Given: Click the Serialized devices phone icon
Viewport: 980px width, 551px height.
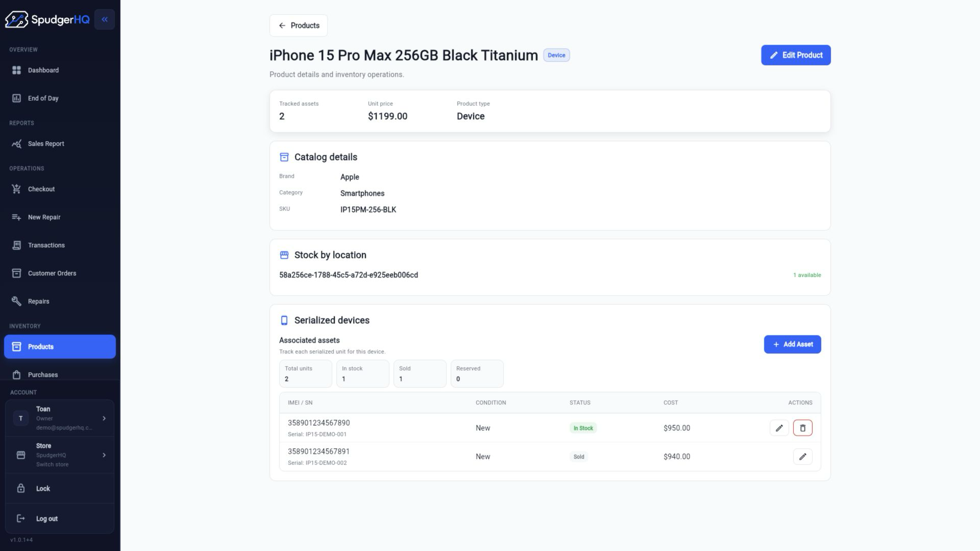Looking at the screenshot, I should point(284,320).
